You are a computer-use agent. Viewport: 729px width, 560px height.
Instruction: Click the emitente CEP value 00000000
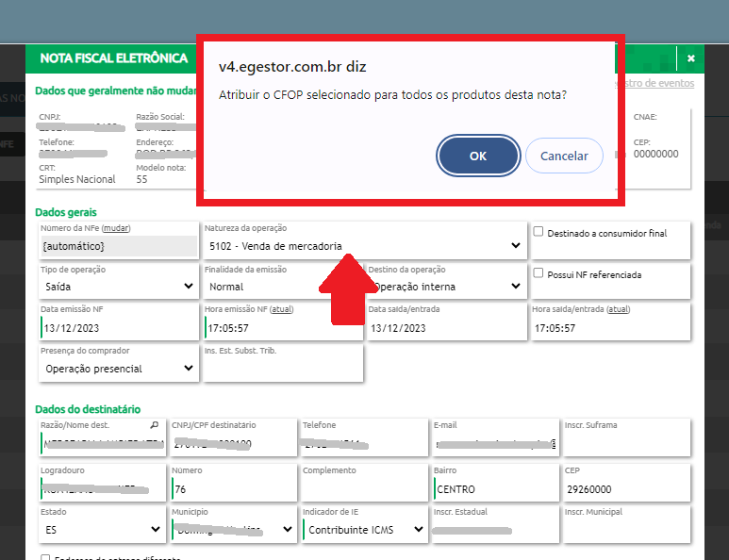click(656, 154)
